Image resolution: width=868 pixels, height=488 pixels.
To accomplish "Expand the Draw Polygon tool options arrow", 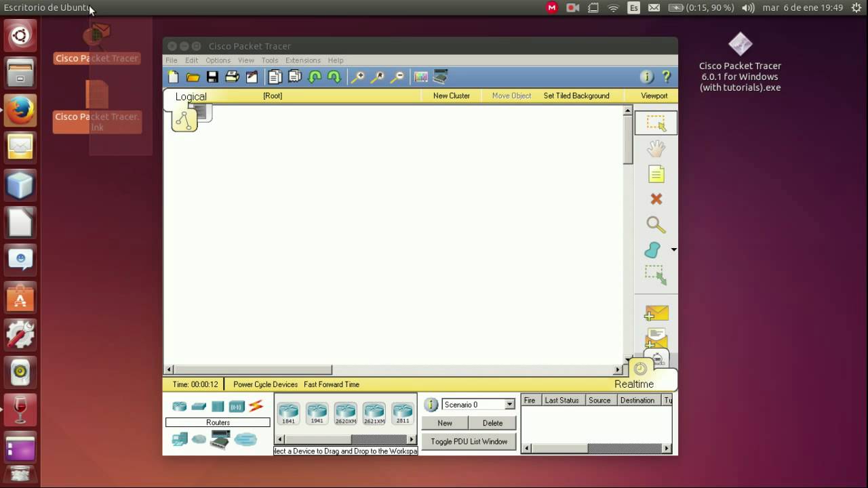I will pyautogui.click(x=674, y=250).
